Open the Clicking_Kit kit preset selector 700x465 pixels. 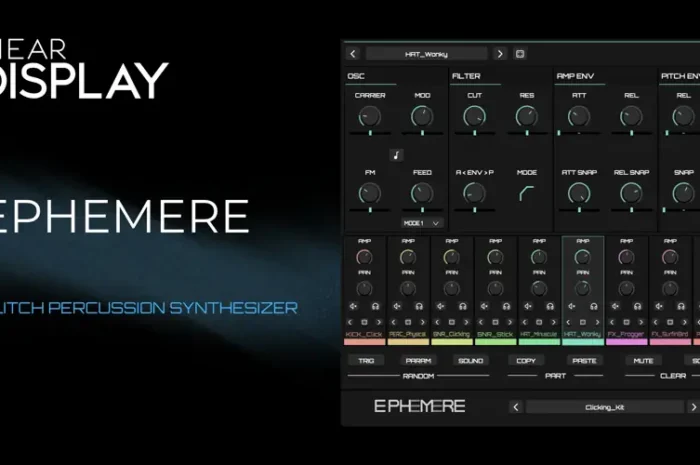point(605,407)
